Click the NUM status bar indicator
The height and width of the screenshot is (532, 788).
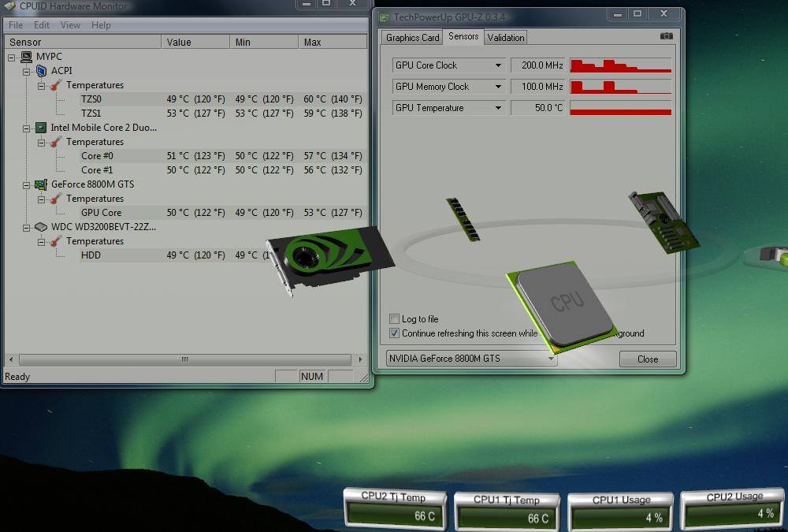(311, 376)
